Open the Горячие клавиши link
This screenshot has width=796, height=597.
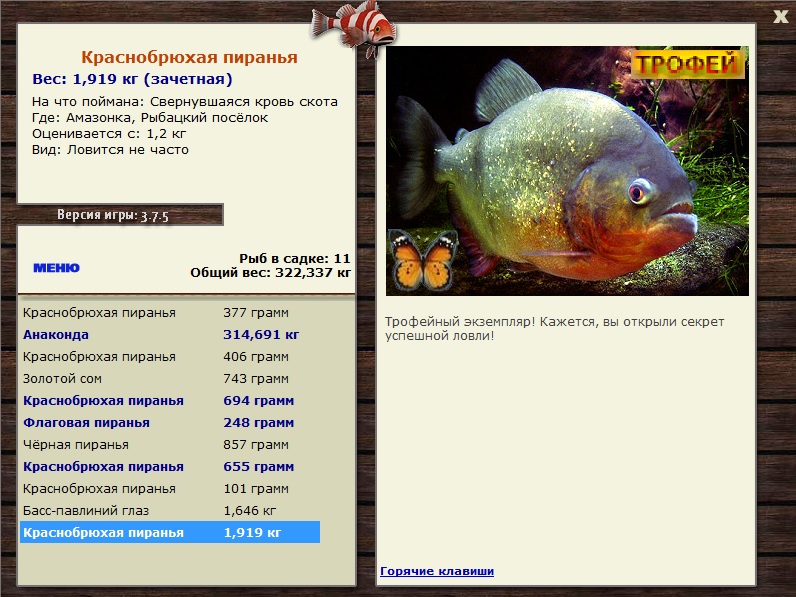[x=437, y=571]
